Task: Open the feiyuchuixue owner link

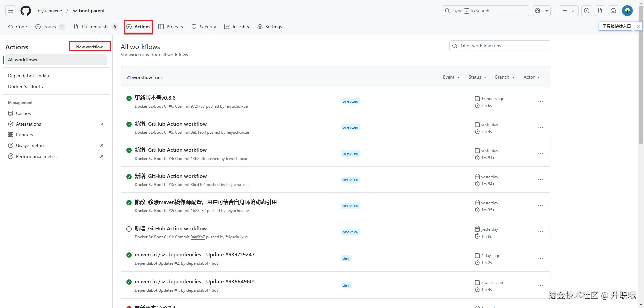Action: point(49,11)
